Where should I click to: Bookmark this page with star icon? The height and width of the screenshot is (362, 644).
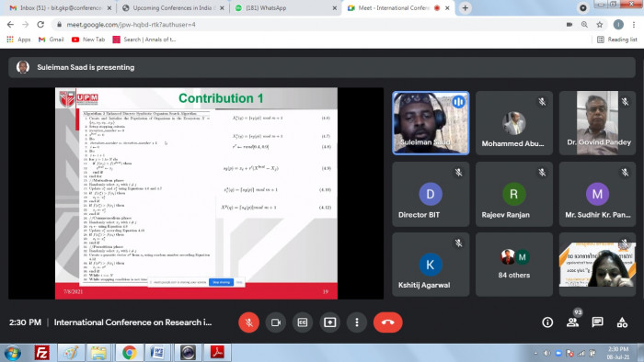pos(600,25)
